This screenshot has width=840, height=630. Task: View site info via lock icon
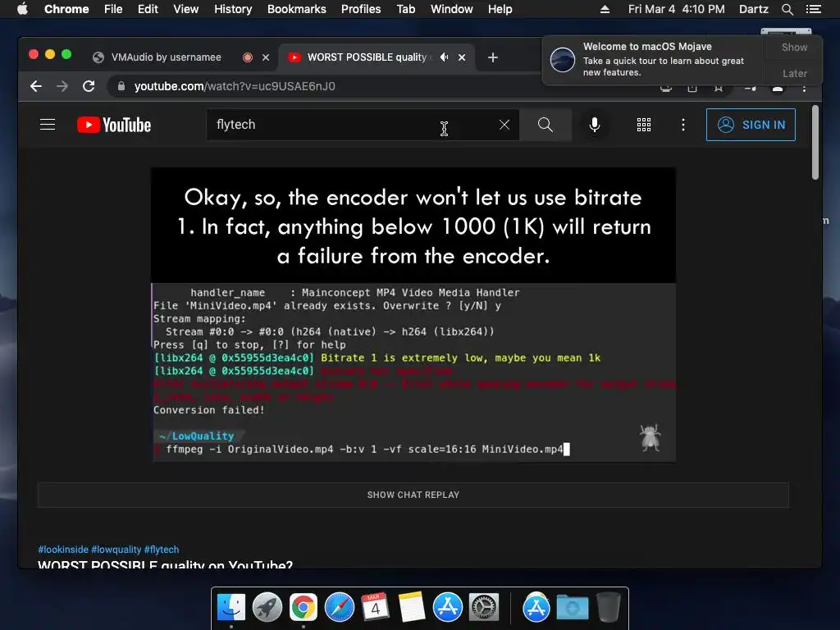(x=121, y=86)
